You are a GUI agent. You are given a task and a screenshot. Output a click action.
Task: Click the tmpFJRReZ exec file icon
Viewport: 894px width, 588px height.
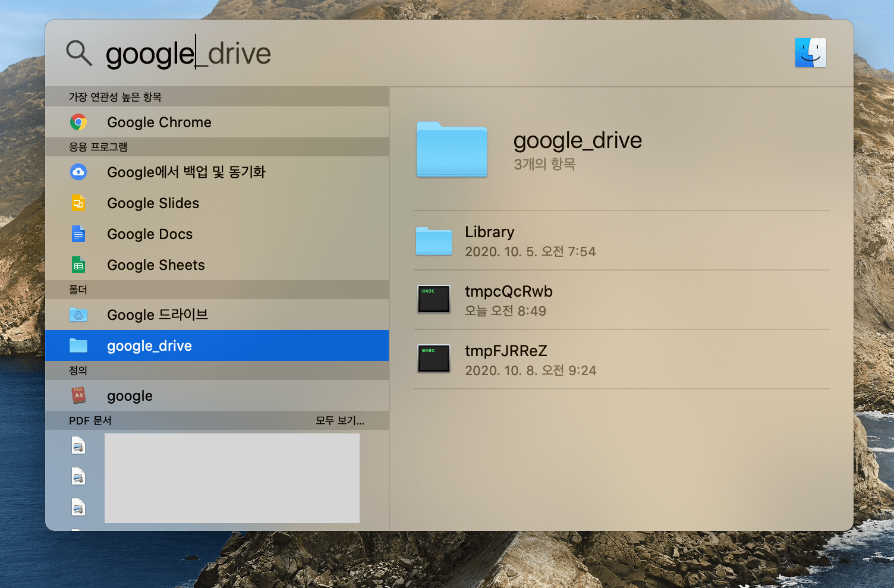pyautogui.click(x=434, y=359)
